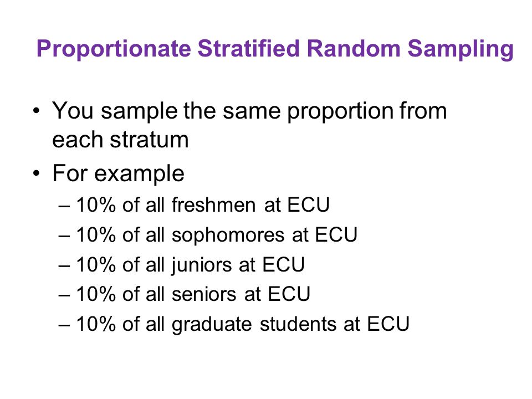The image size is (532, 399).
Task: Click the For example bullet
Action: click(118, 174)
